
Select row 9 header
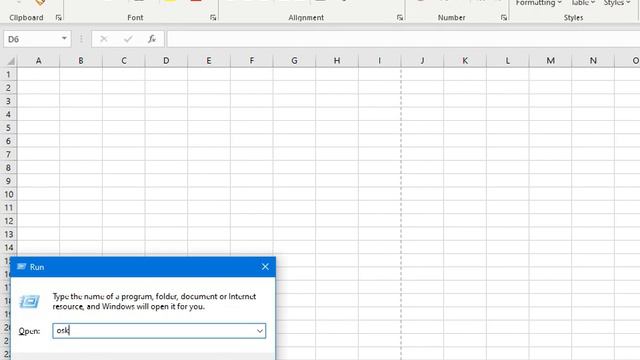pyautogui.click(x=8, y=181)
